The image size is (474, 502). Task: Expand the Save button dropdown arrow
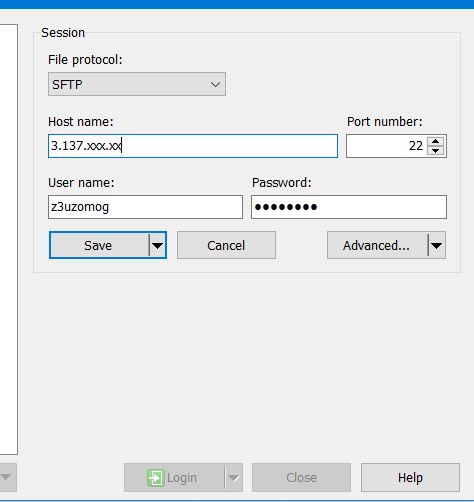click(x=157, y=245)
